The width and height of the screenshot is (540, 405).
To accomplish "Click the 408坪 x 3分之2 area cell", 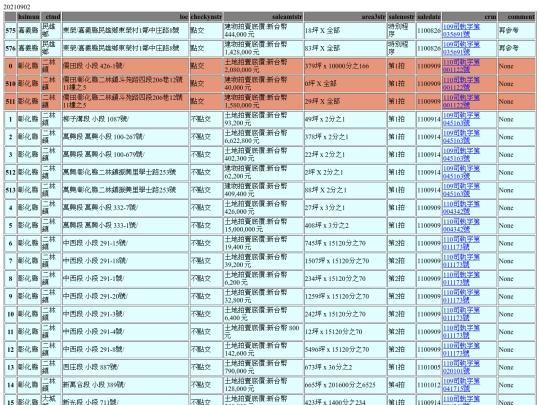I will pyautogui.click(x=345, y=225).
